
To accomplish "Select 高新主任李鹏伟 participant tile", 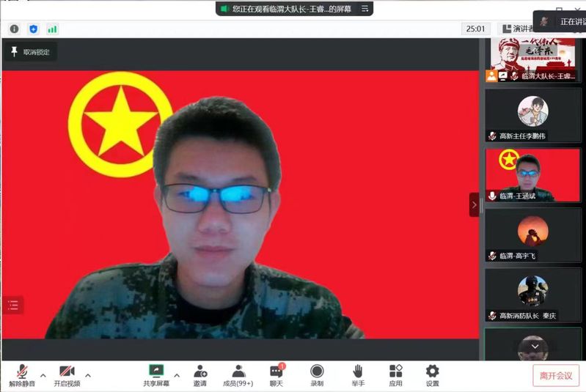I will click(532, 115).
